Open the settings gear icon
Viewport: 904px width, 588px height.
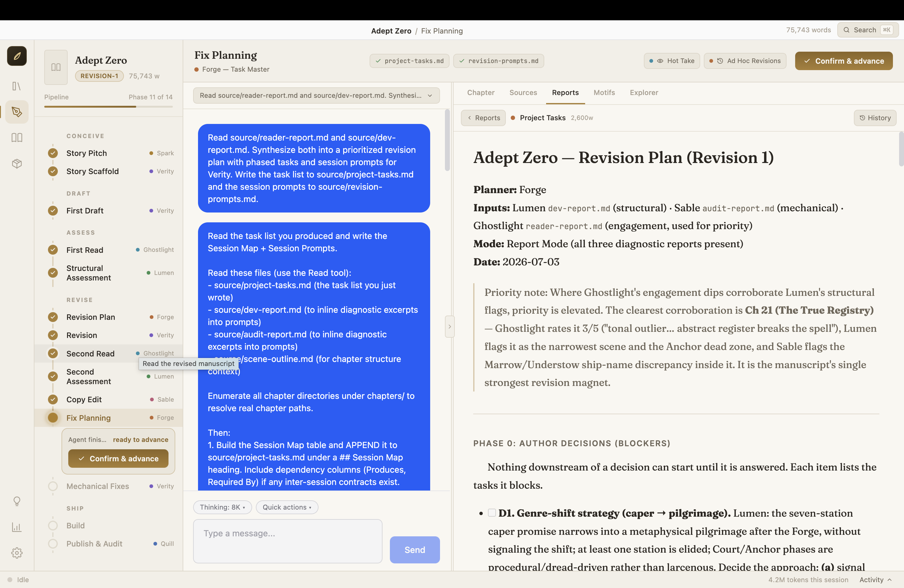point(17,553)
